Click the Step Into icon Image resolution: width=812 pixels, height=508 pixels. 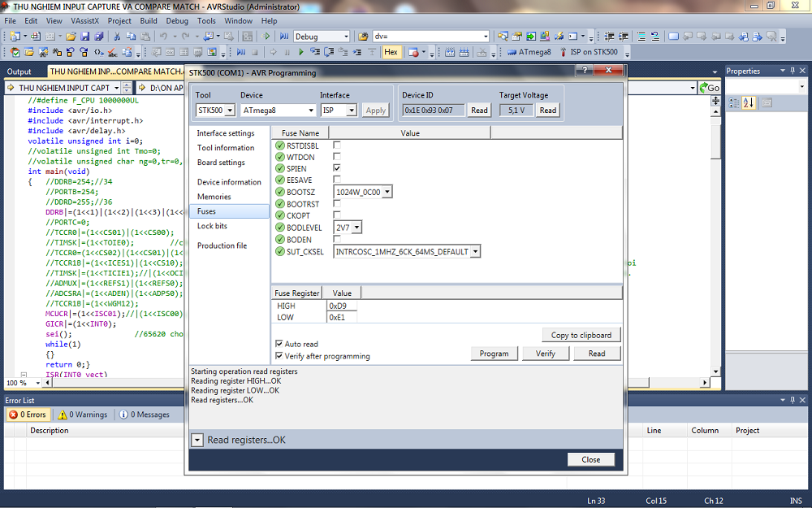[x=315, y=52]
